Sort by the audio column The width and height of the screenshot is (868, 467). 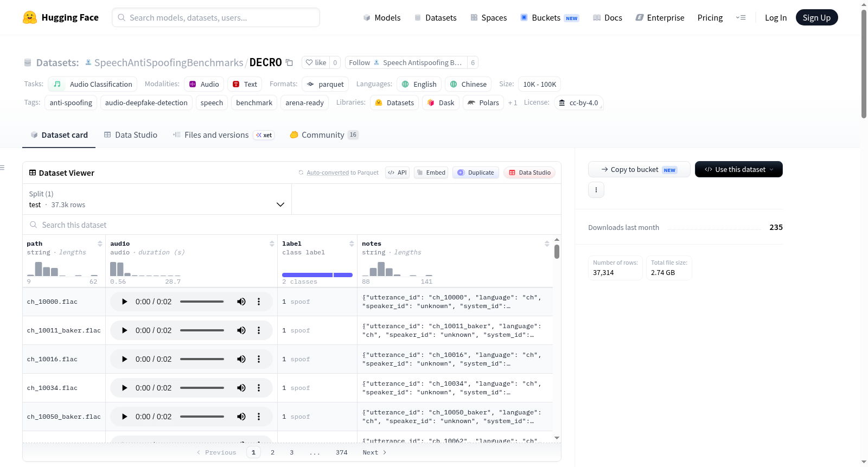point(272,244)
